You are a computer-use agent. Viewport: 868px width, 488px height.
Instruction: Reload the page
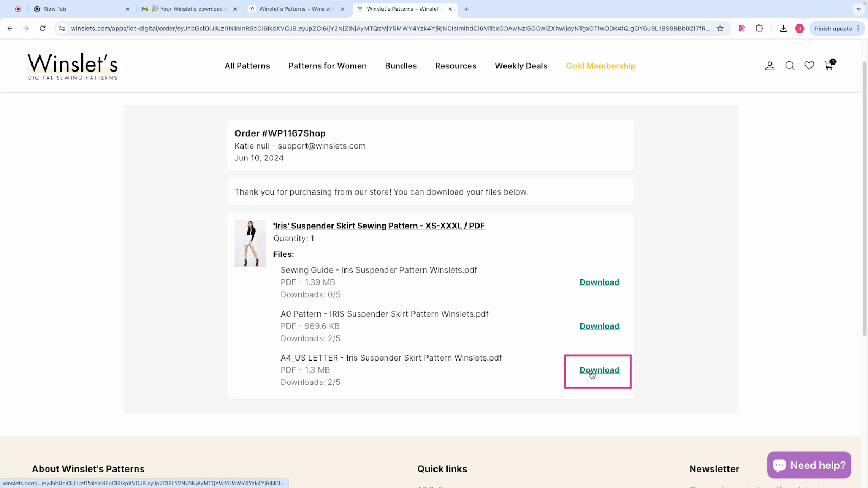[x=42, y=29]
